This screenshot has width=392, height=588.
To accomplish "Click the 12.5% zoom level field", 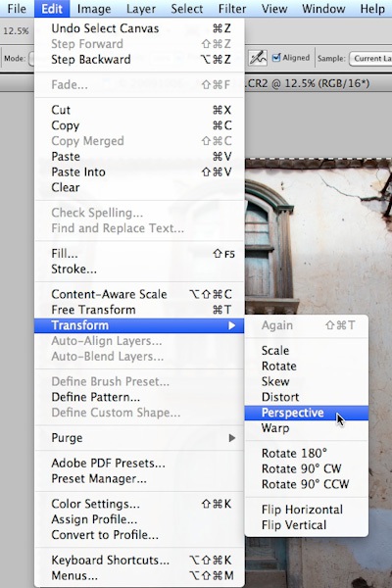I will coord(16,30).
